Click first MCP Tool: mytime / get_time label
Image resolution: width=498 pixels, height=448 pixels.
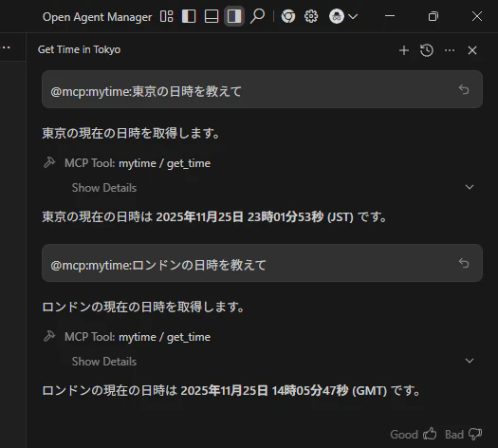pos(138,163)
